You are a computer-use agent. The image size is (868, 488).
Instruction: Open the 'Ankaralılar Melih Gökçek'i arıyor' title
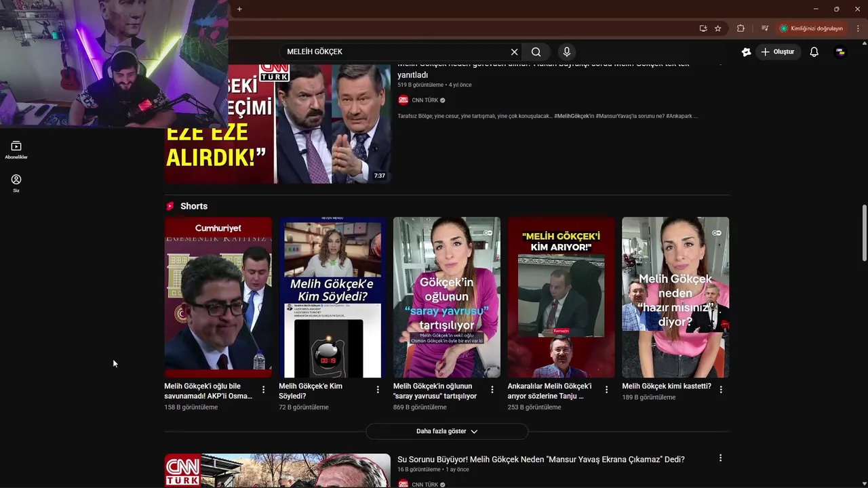(x=550, y=391)
